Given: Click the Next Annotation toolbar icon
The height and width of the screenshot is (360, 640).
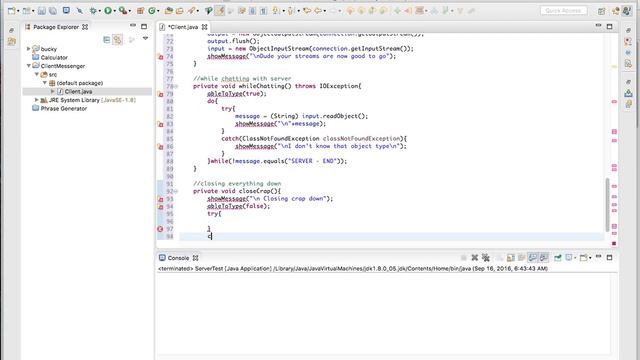Looking at the screenshot, I should point(277,11).
